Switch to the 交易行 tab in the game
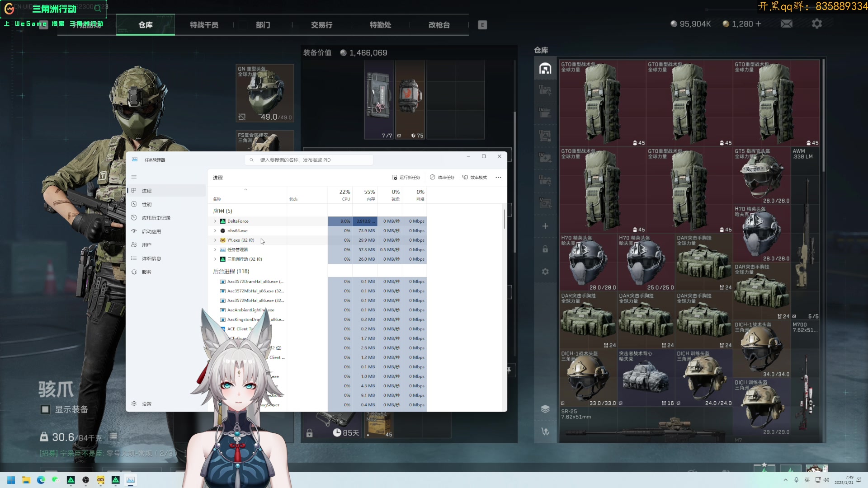 tap(321, 25)
